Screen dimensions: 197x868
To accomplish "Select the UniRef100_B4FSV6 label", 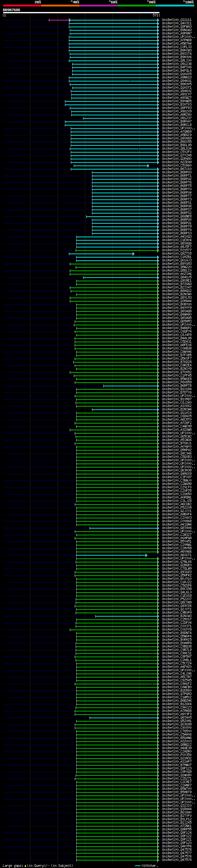I will click(176, 67).
